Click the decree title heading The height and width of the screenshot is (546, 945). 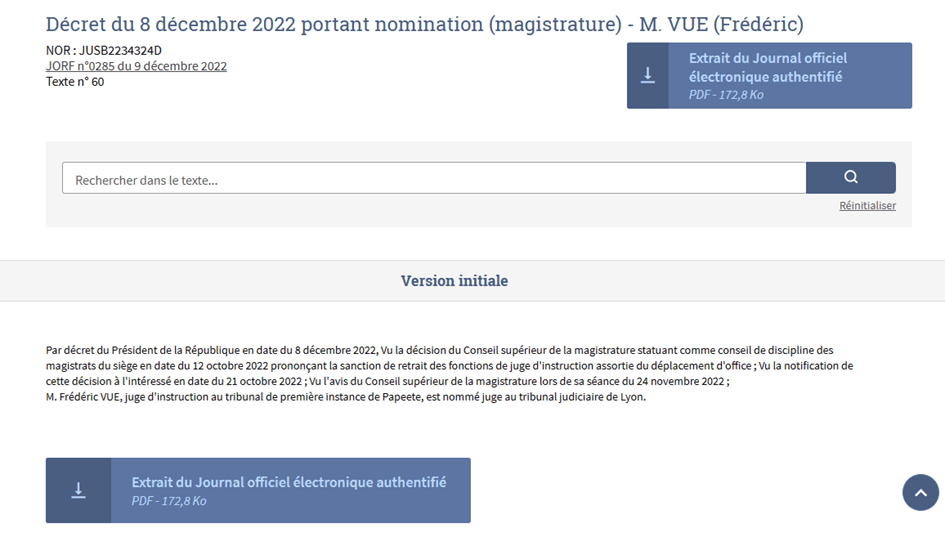[x=424, y=24]
